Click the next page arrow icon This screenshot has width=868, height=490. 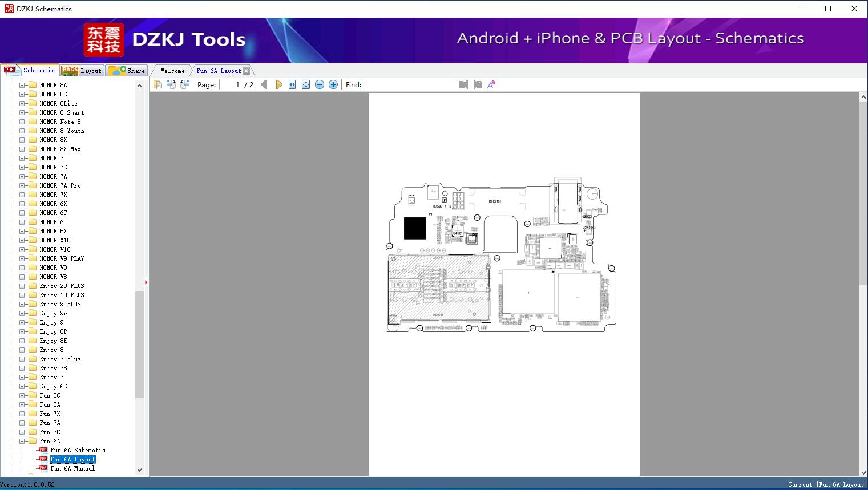click(x=278, y=84)
